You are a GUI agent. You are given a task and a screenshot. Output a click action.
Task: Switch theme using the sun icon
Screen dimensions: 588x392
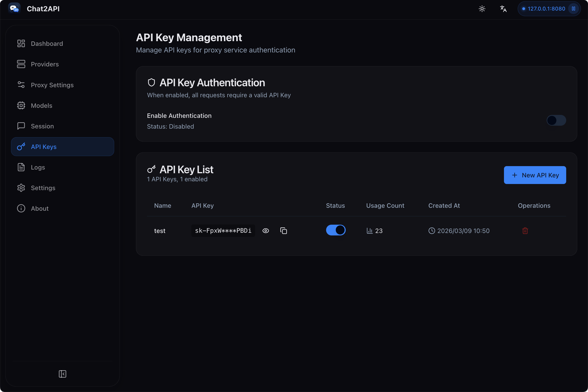point(482,9)
